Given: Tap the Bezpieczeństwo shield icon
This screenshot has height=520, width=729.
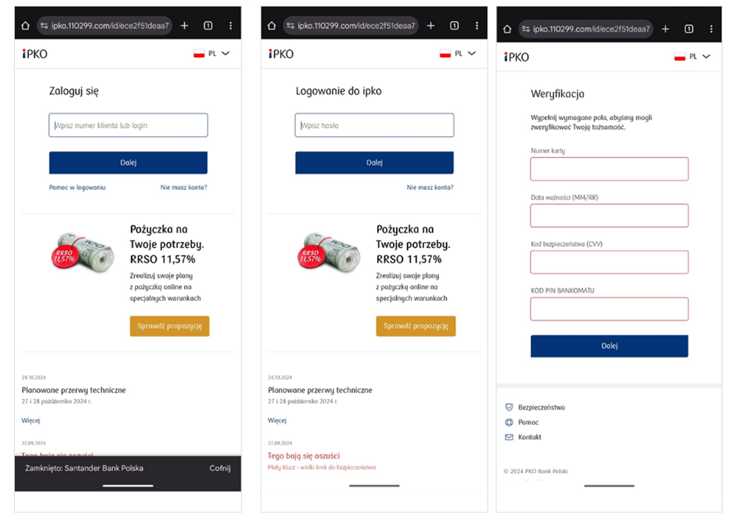Looking at the screenshot, I should pos(509,407).
